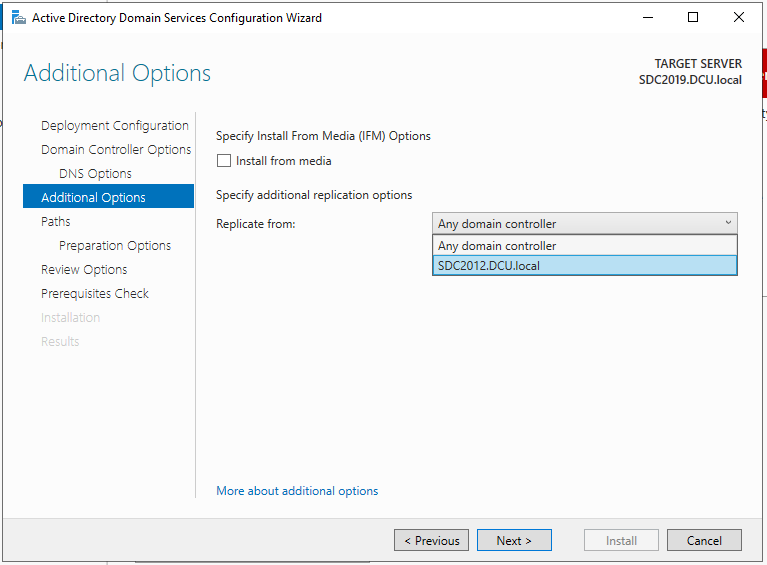This screenshot has height=565, width=767.
Task: Jump to Preparation Options page
Action: click(x=115, y=246)
